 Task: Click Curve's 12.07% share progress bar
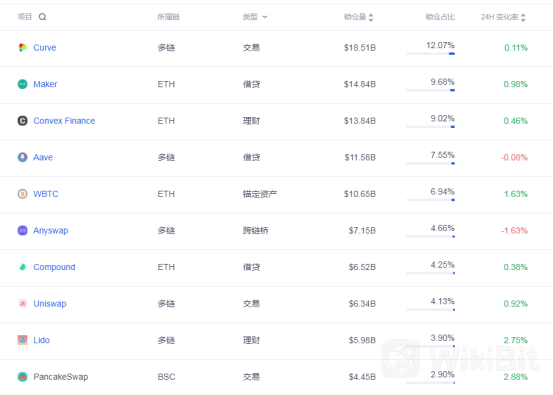click(x=431, y=54)
